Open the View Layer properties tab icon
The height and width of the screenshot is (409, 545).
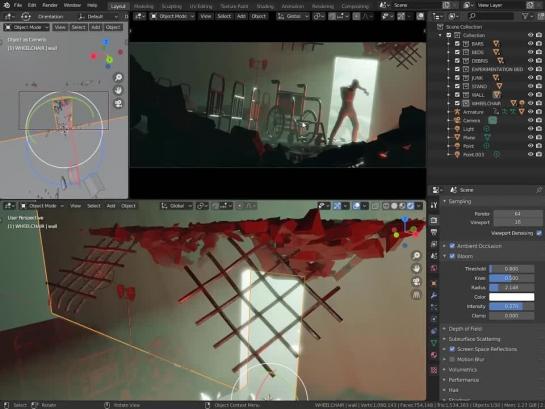click(434, 244)
